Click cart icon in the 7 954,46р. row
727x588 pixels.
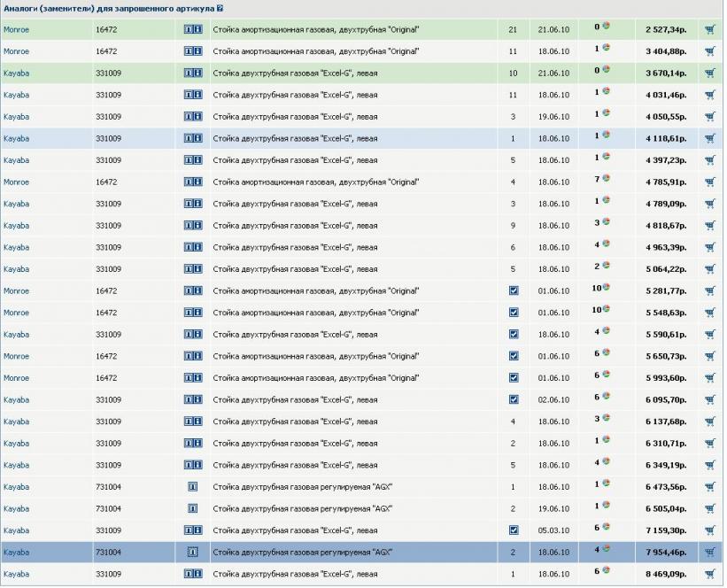click(x=709, y=552)
